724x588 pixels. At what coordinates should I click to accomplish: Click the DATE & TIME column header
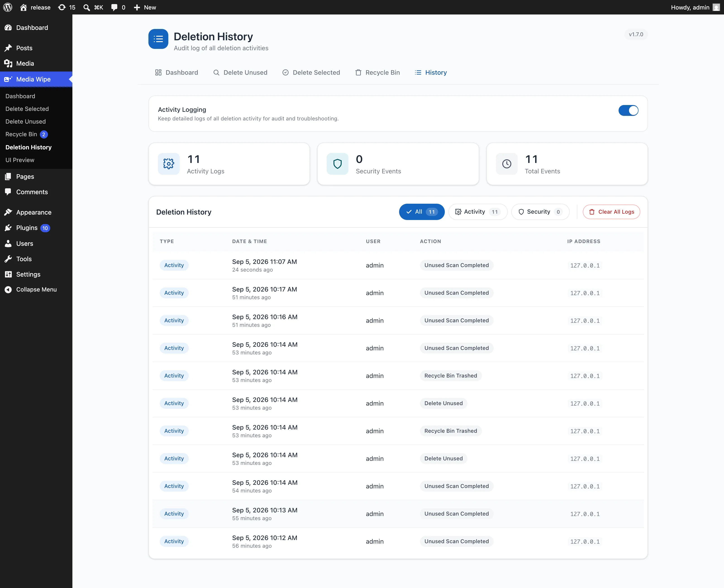pyautogui.click(x=250, y=241)
